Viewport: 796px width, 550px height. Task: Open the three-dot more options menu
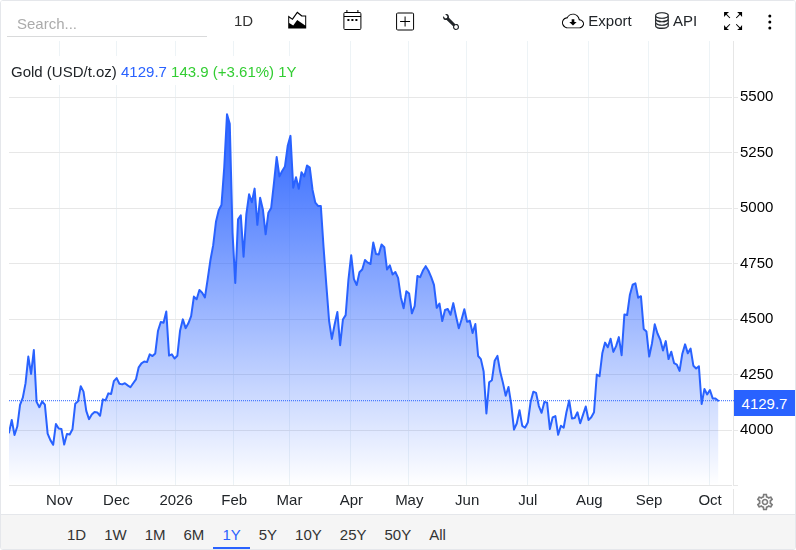click(x=770, y=22)
